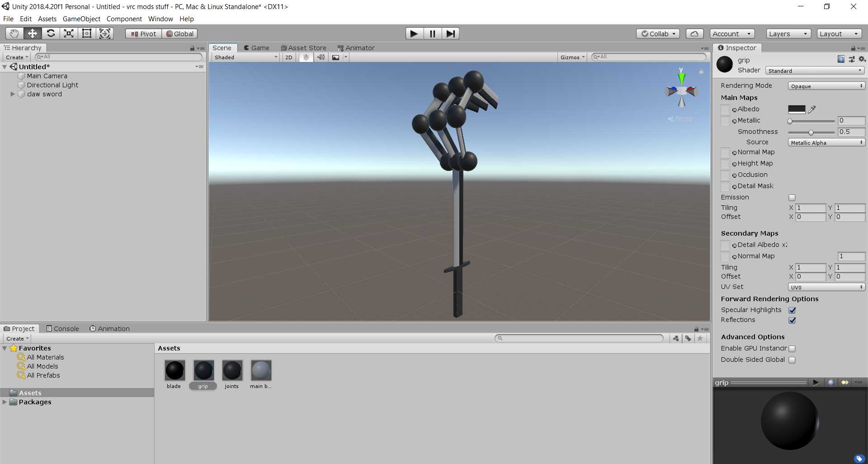Click the Step forward button
Screen dimensions: 868x464
[450, 33]
